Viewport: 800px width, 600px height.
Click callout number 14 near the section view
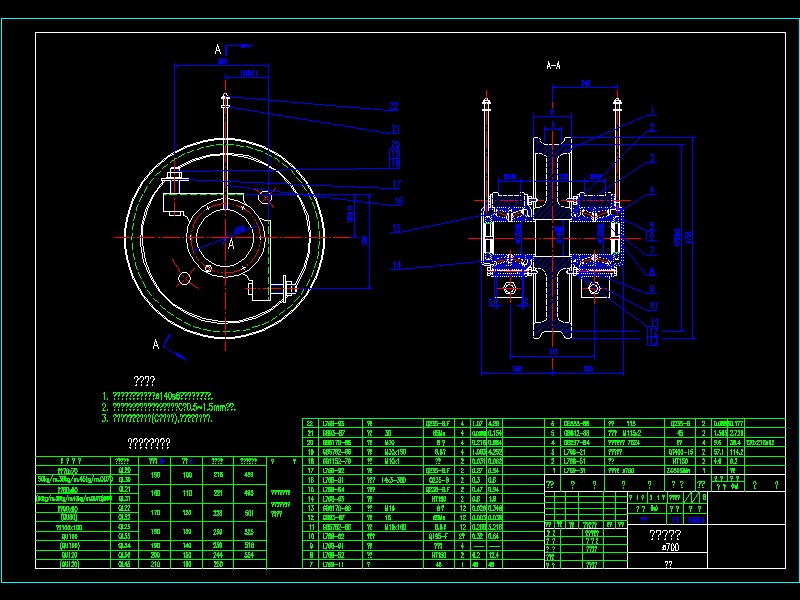coord(396,265)
